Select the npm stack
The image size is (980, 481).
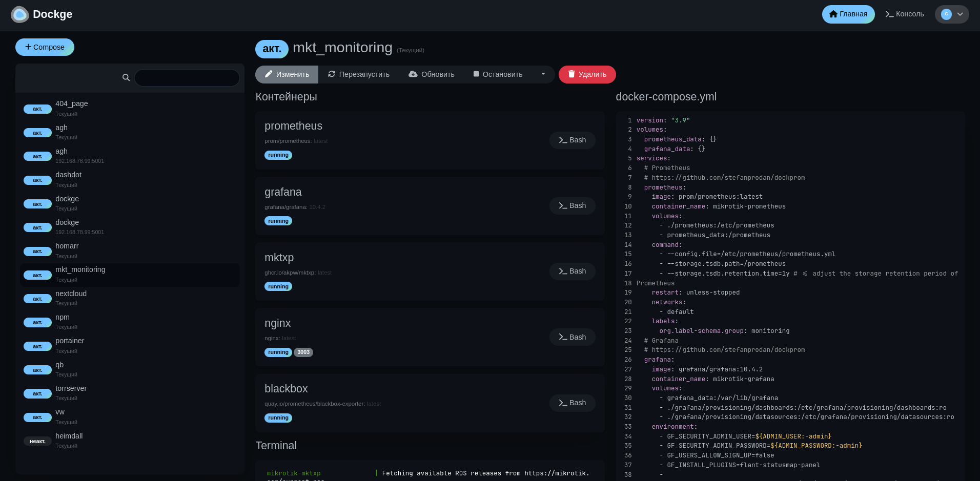[130, 322]
